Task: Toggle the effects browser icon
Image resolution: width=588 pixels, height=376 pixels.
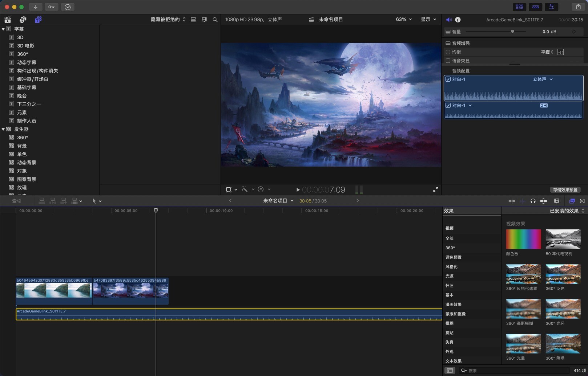Action: 572,201
